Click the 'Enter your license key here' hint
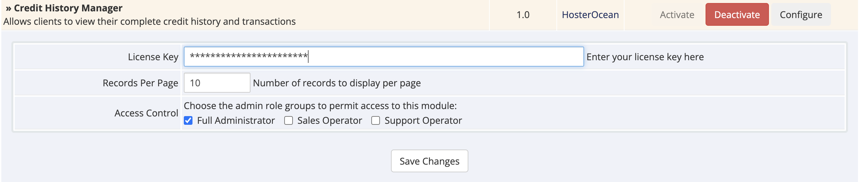868x182 pixels. coord(645,57)
